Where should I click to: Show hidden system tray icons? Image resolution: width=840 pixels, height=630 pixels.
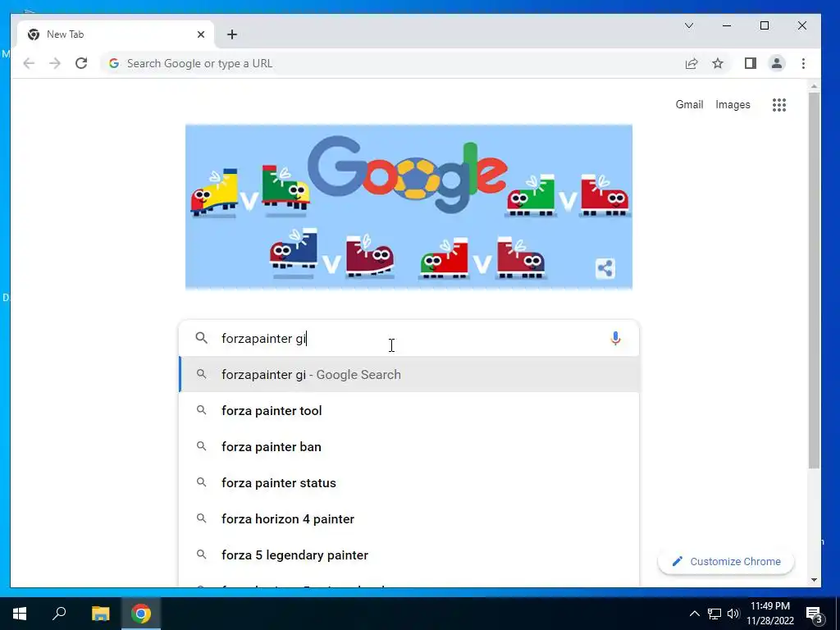pos(694,614)
